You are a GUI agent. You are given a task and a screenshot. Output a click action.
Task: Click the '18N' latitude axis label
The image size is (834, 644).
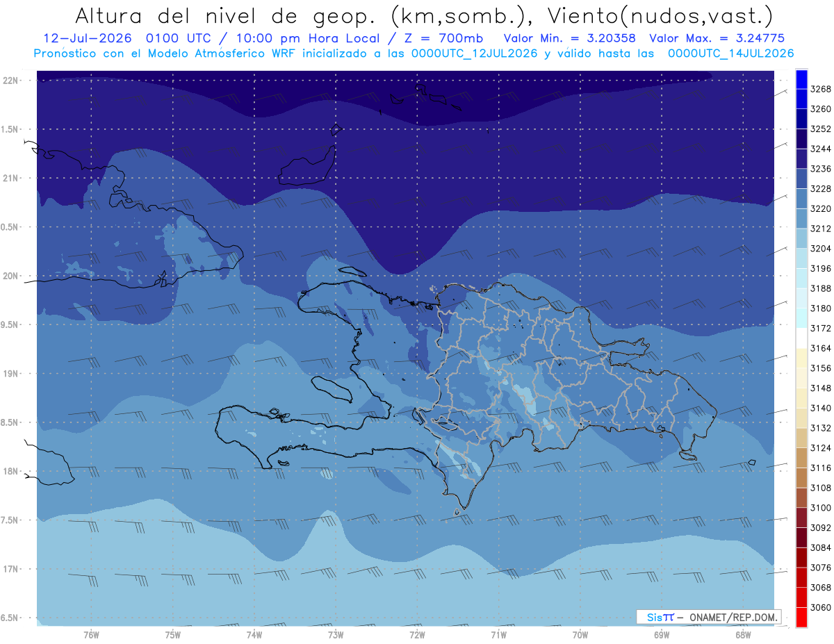tap(10, 471)
